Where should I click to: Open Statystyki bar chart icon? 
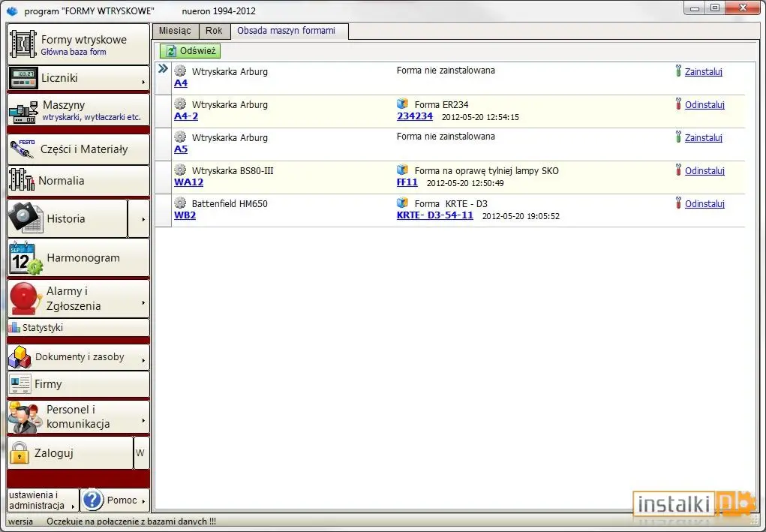[14, 327]
